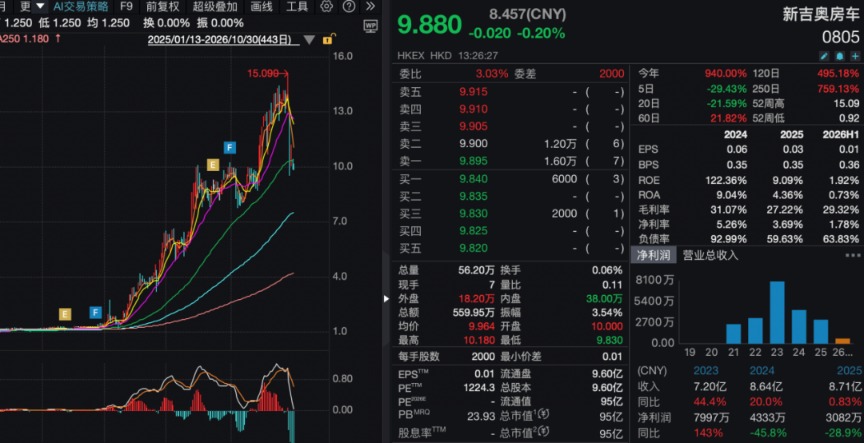Click the stock name 新吉奥房车
The image size is (864, 443).
821,15
